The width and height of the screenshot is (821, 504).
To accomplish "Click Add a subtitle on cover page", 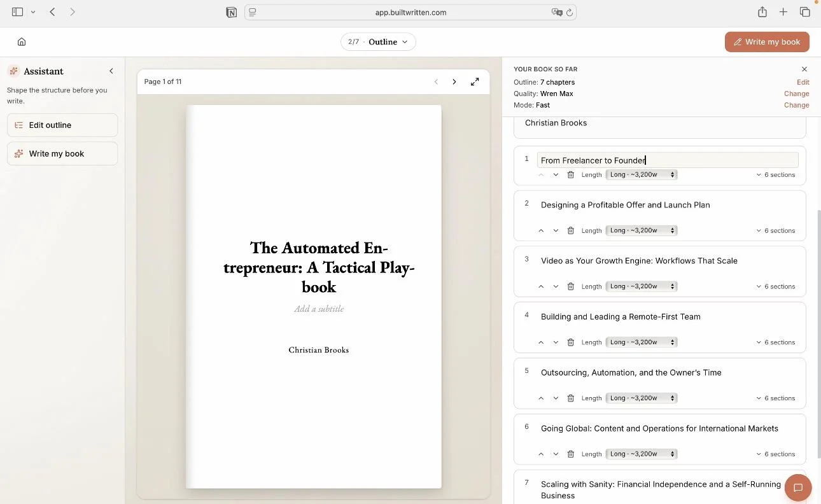I will (x=319, y=309).
